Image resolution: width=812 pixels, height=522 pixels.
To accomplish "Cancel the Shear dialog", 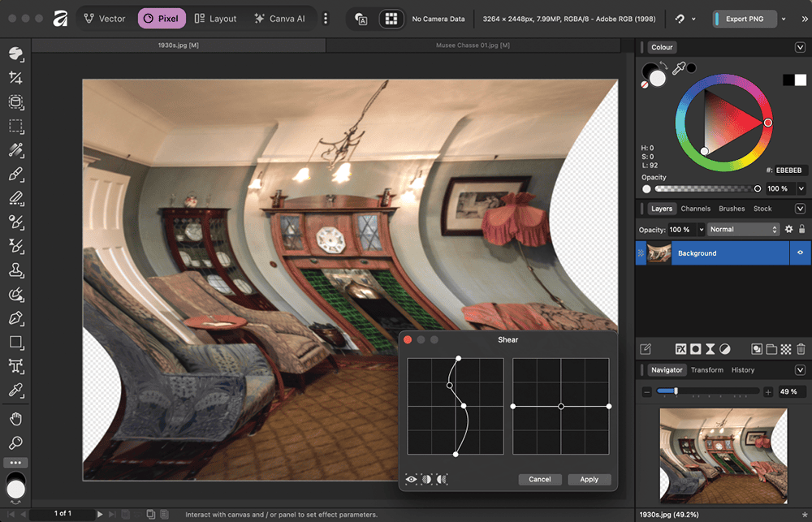I will tap(539, 480).
